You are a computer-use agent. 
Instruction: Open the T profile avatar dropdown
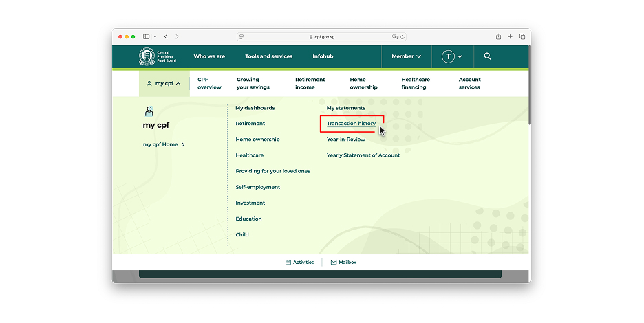tap(452, 56)
